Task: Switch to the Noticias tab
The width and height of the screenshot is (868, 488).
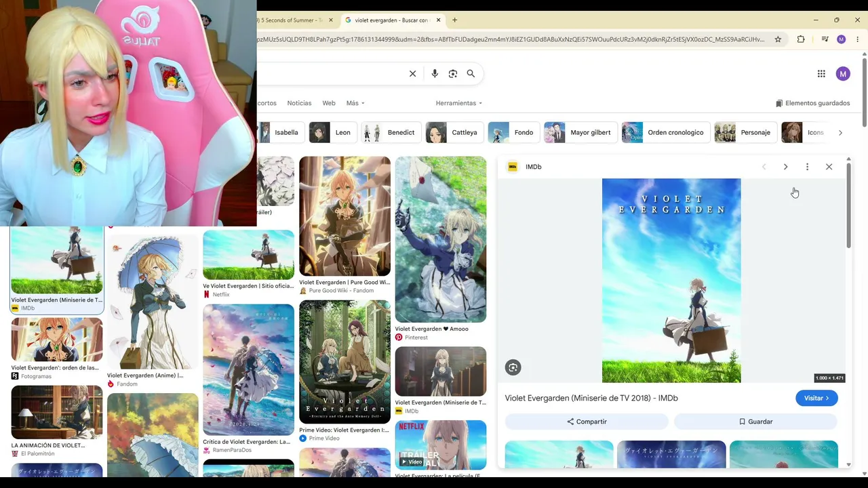Action: (299, 103)
